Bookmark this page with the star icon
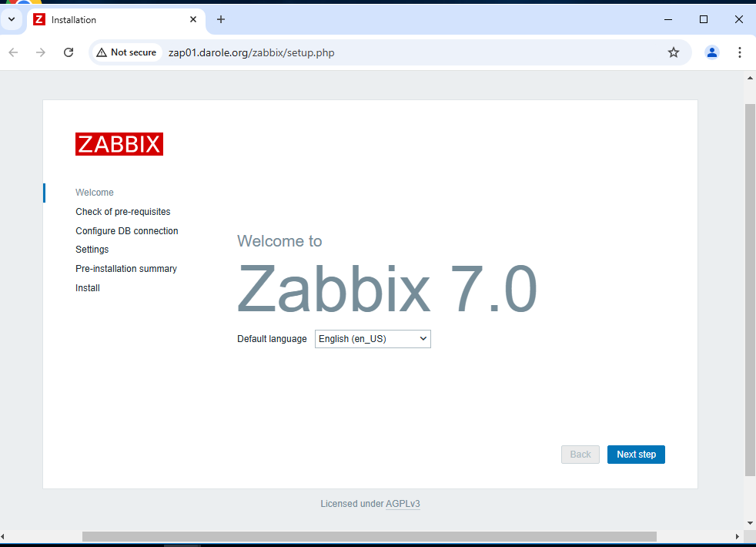 (674, 52)
